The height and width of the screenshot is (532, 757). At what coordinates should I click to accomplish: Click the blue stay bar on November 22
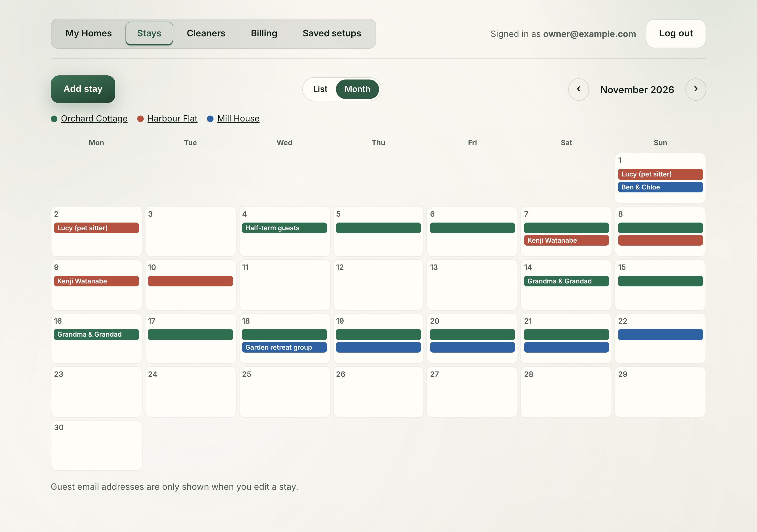[660, 334]
